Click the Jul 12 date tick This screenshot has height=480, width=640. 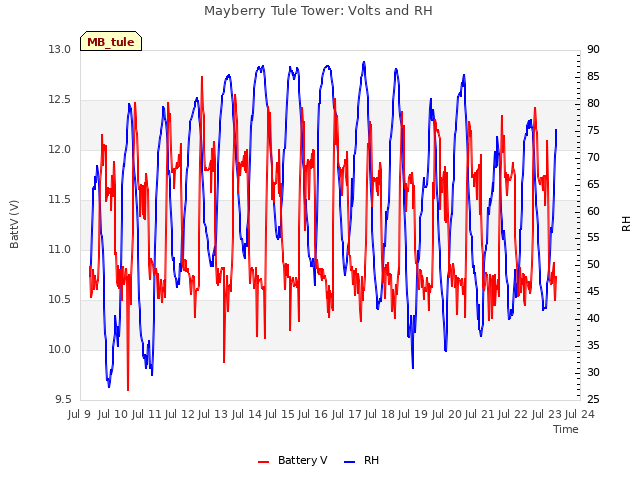point(179,414)
